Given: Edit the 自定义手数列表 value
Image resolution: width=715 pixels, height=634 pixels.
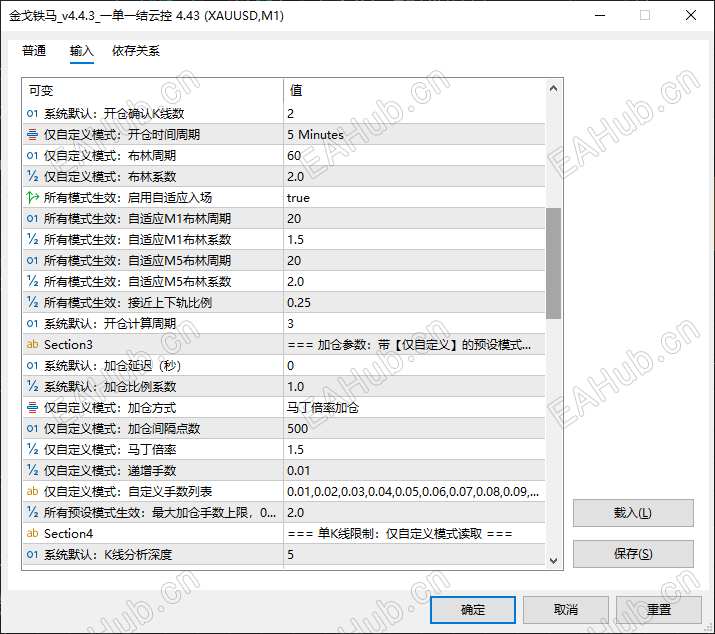Looking at the screenshot, I should [x=414, y=491].
